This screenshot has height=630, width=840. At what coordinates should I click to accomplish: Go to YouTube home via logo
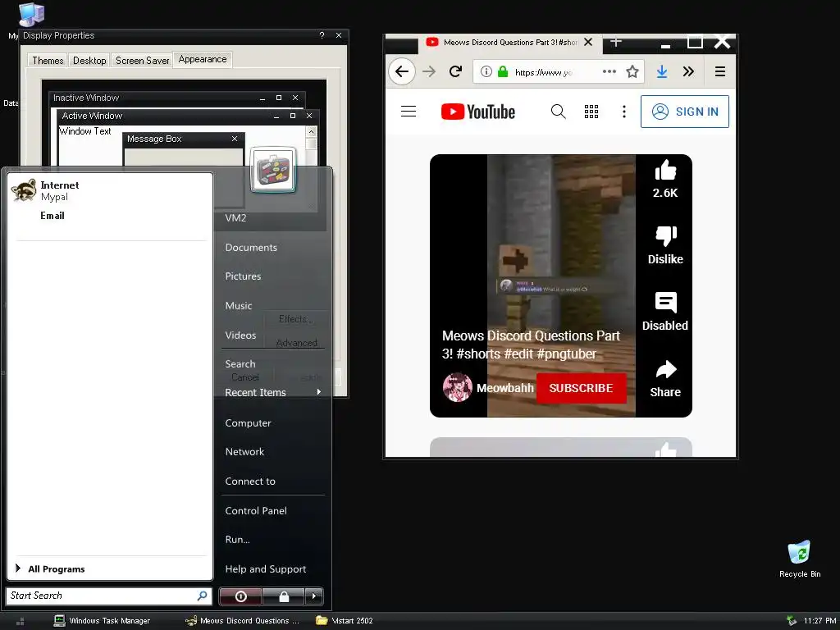tap(478, 112)
